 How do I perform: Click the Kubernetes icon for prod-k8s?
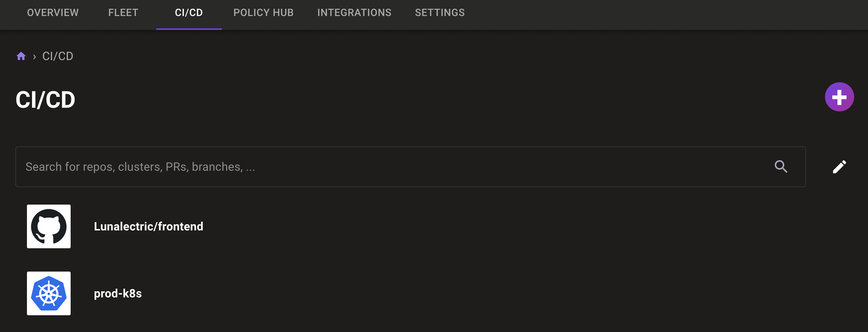49,293
